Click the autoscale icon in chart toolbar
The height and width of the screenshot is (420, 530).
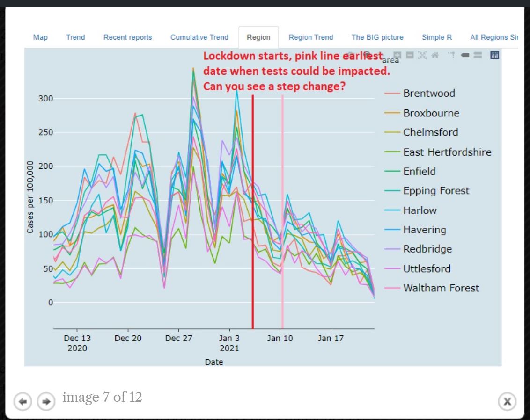tap(422, 55)
